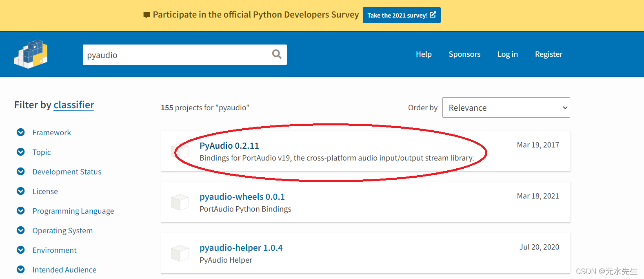Click the PyPI logo icon

pyautogui.click(x=31, y=54)
